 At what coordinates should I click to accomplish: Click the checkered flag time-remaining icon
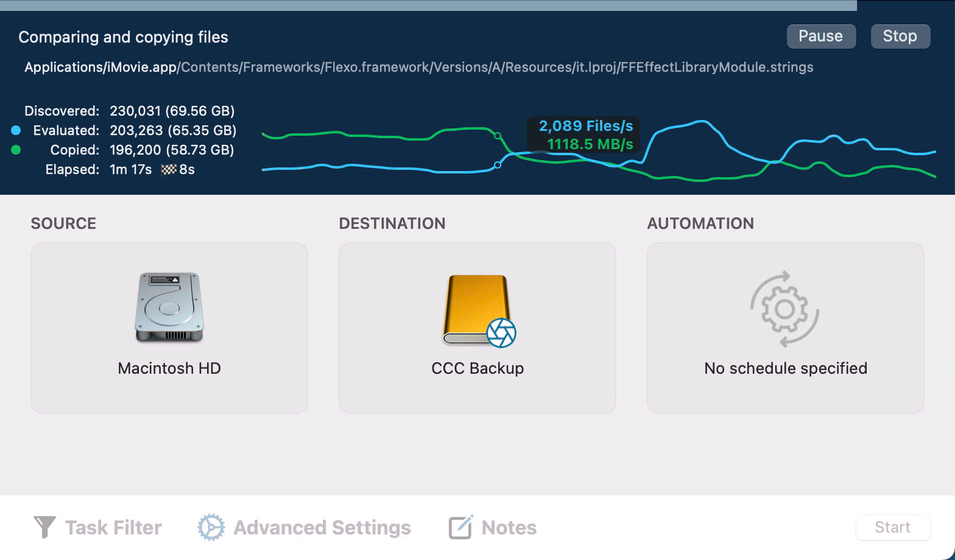coord(169,170)
